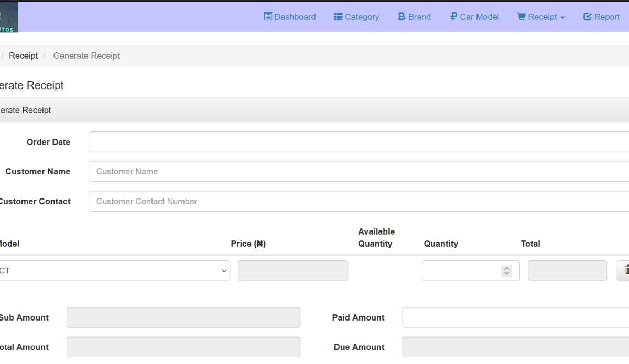Click the Due Amount field
629x364 pixels.
click(515, 347)
